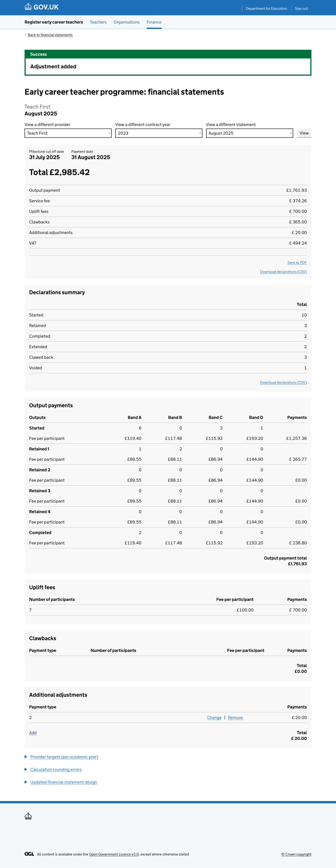Open the statement dropdown showing August 2025
This screenshot has width=336, height=868.
249,133
